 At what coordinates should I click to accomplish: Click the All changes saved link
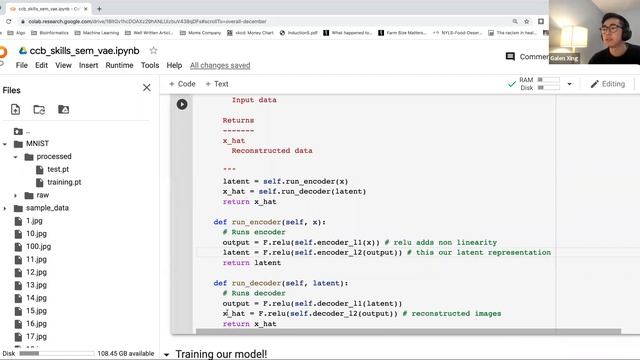pyautogui.click(x=220, y=65)
